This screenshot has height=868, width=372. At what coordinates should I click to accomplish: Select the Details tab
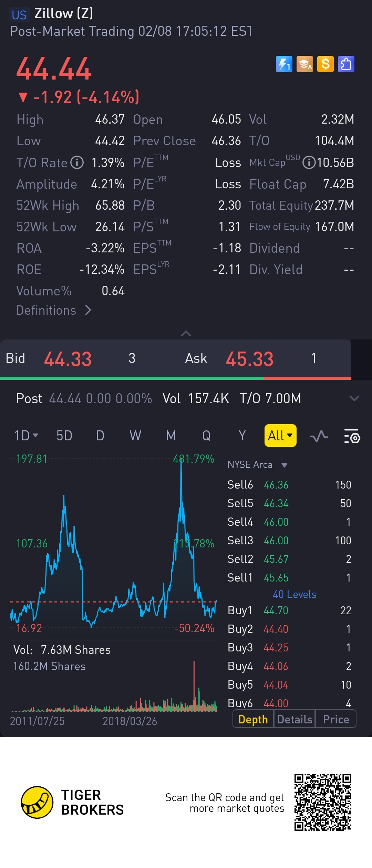[x=294, y=719]
